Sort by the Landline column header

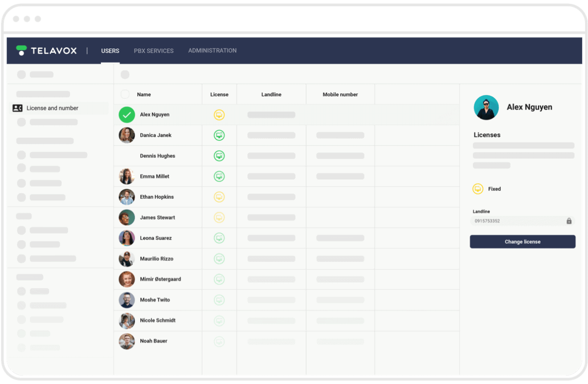point(271,95)
